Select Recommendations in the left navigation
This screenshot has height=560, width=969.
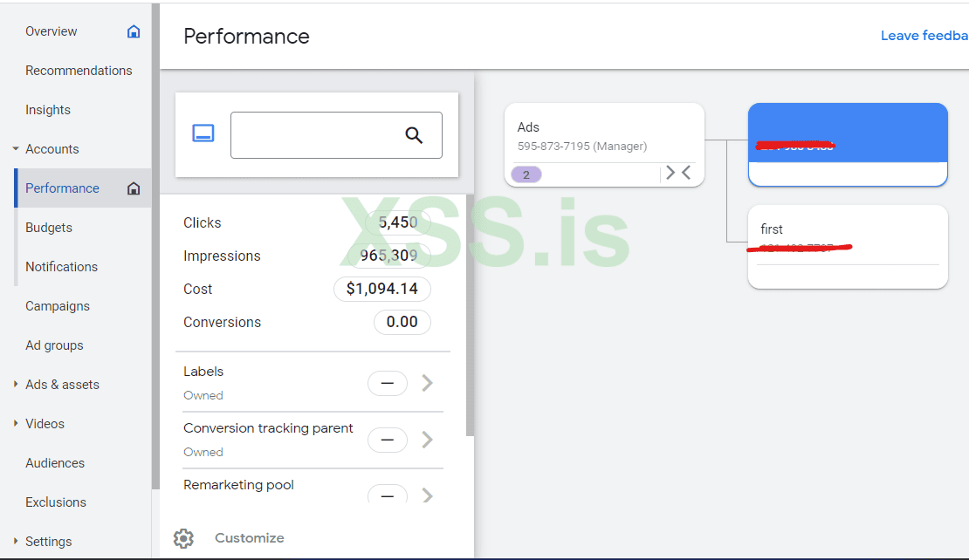(x=79, y=71)
